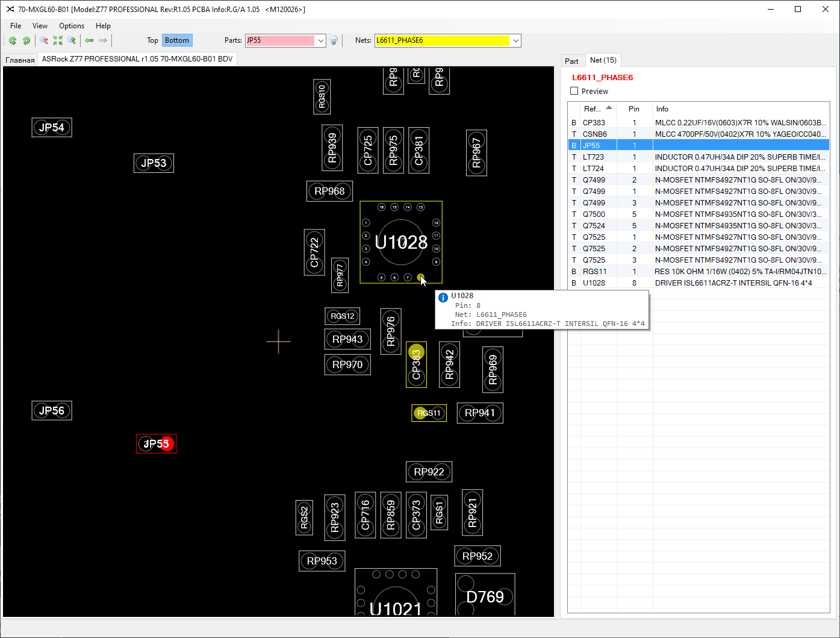Open the Nets dropdown list
The height and width of the screenshot is (638, 840).
pyautogui.click(x=516, y=40)
